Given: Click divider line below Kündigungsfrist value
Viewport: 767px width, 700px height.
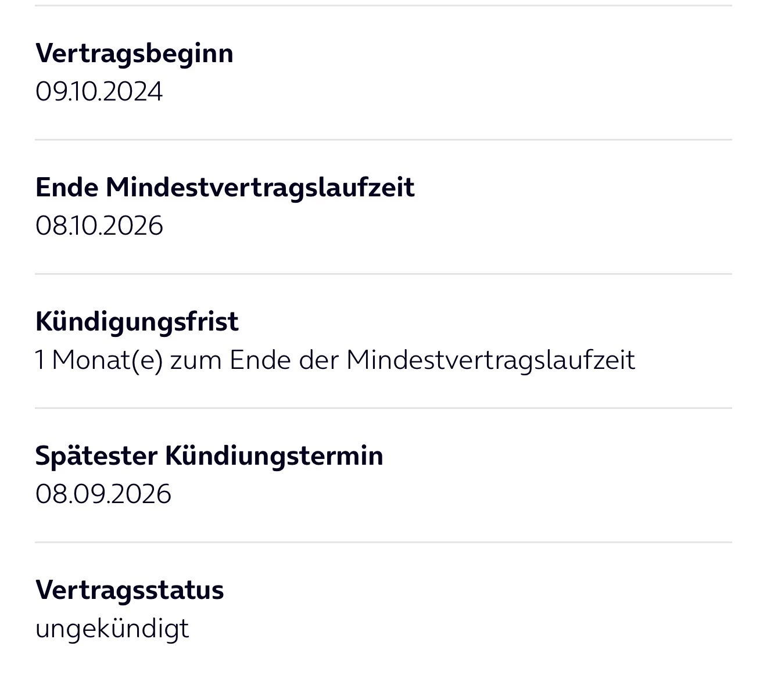Looking at the screenshot, I should click(383, 408).
